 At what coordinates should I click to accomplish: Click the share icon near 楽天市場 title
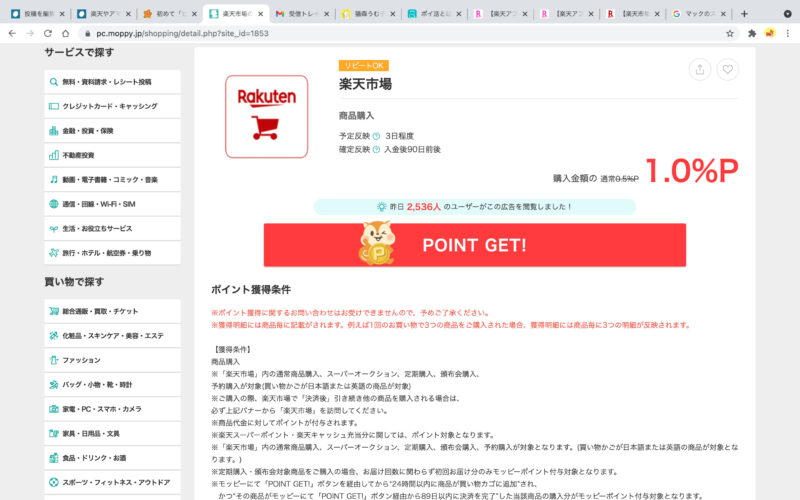[x=699, y=69]
